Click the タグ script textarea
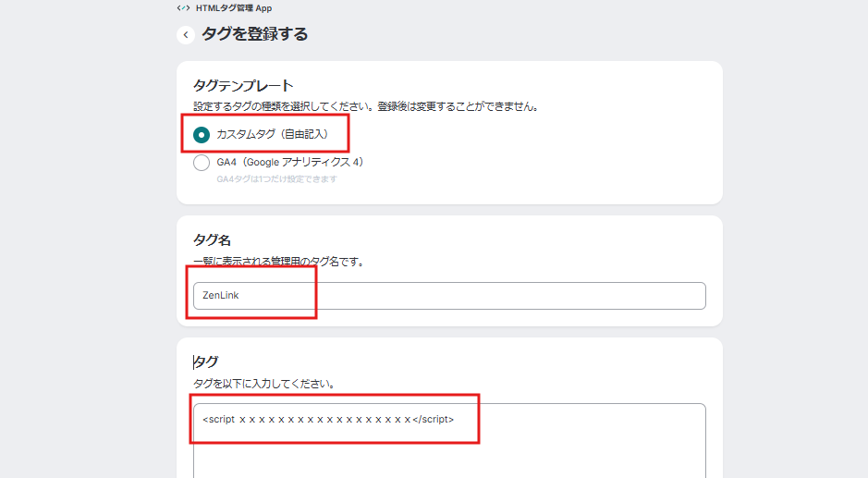Screen dimensions: 868x478 pos(449,441)
